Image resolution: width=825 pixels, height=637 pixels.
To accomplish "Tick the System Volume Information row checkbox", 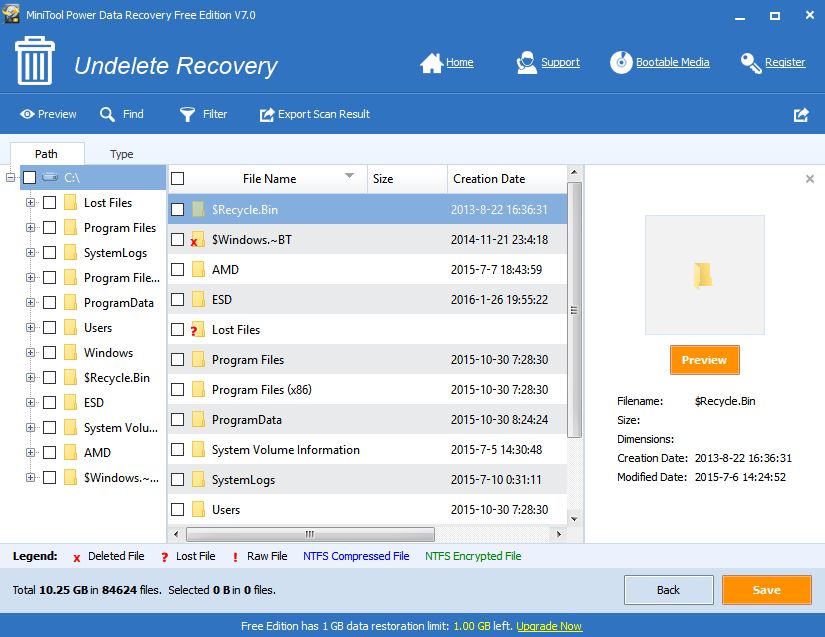I will click(178, 449).
